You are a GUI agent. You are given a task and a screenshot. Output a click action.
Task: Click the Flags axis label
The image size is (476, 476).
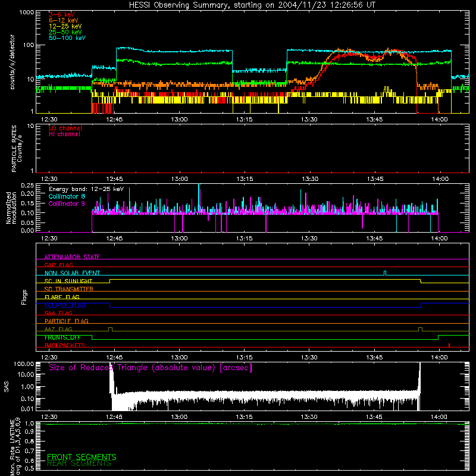24,297
